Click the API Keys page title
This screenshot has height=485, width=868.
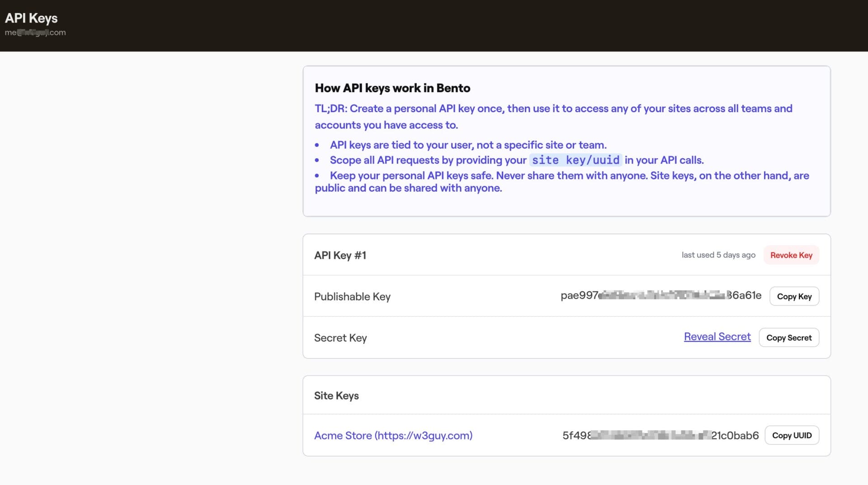[31, 18]
